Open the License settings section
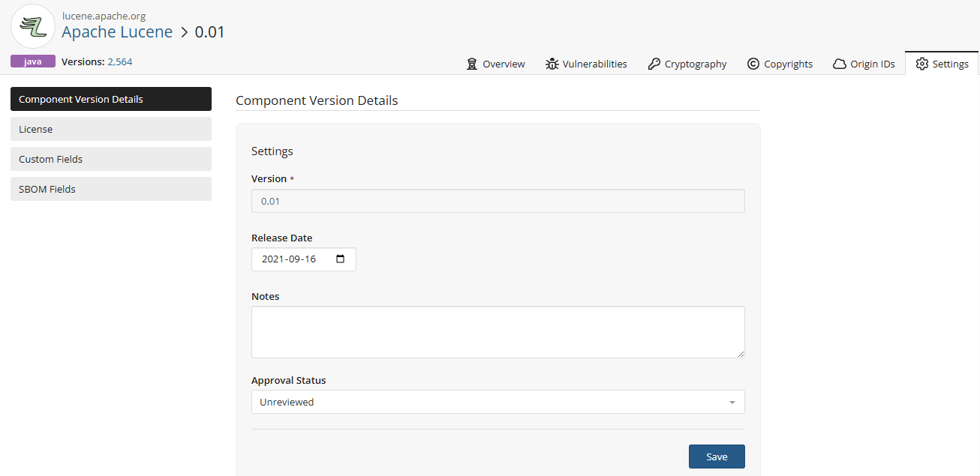 pyautogui.click(x=111, y=129)
